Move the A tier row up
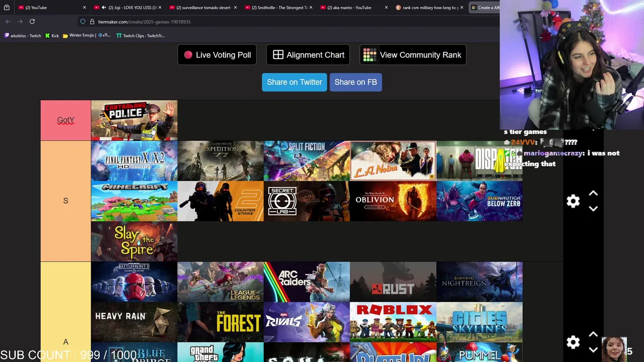 point(593,334)
